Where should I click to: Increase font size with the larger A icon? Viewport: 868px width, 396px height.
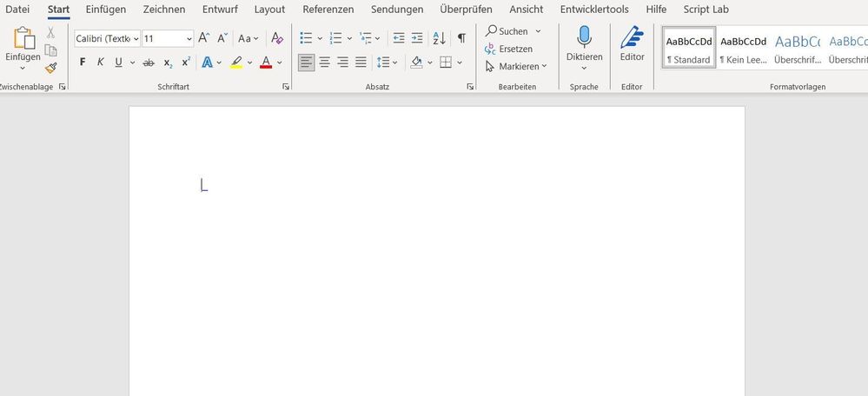(203, 38)
